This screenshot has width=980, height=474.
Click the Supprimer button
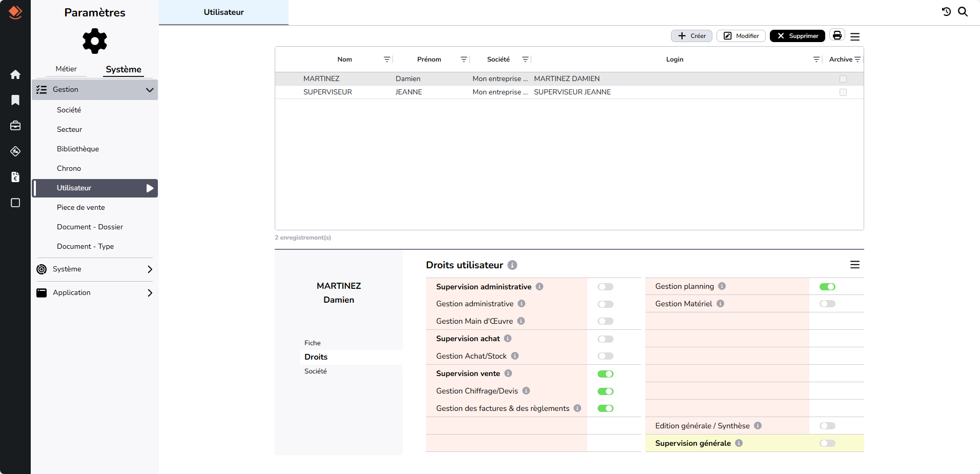pos(797,36)
